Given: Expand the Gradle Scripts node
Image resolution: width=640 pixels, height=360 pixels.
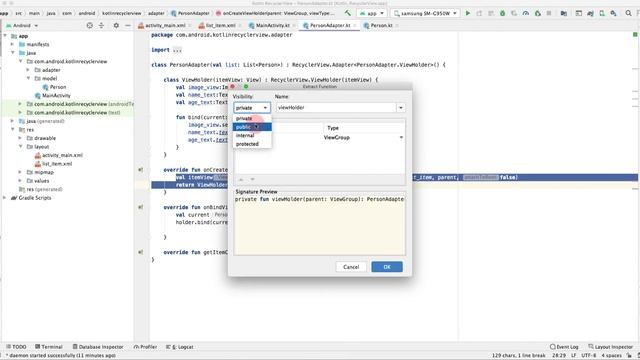Looking at the screenshot, I should (x=5, y=198).
